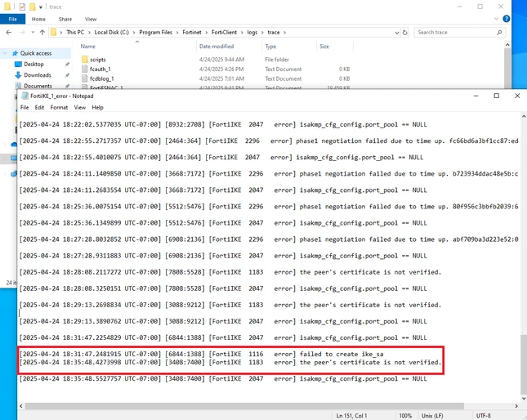The width and height of the screenshot is (527, 420).
Task: Sort by Size column header
Action: (324, 47)
